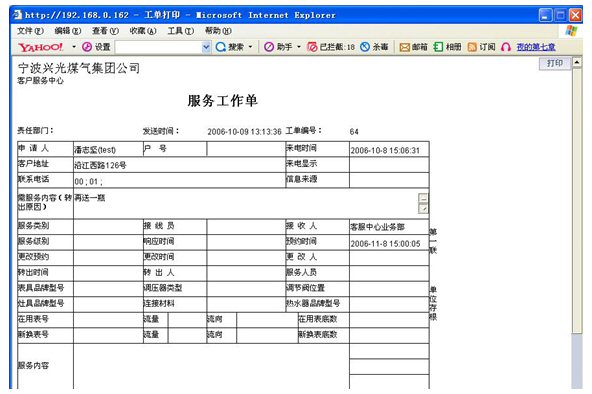Image resolution: width=592 pixels, height=394 pixels.
Task: Expand the 搜索 button dropdown arrow
Action: [x=250, y=47]
